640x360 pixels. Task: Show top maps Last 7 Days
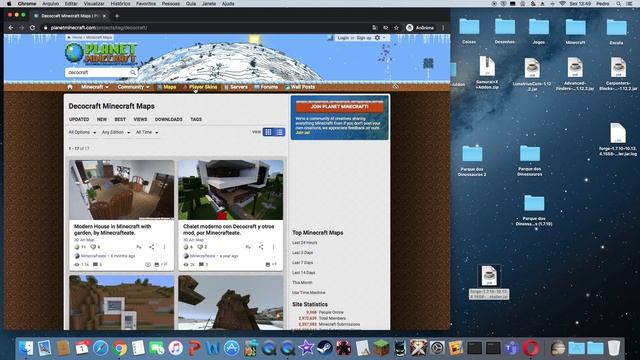(x=302, y=262)
